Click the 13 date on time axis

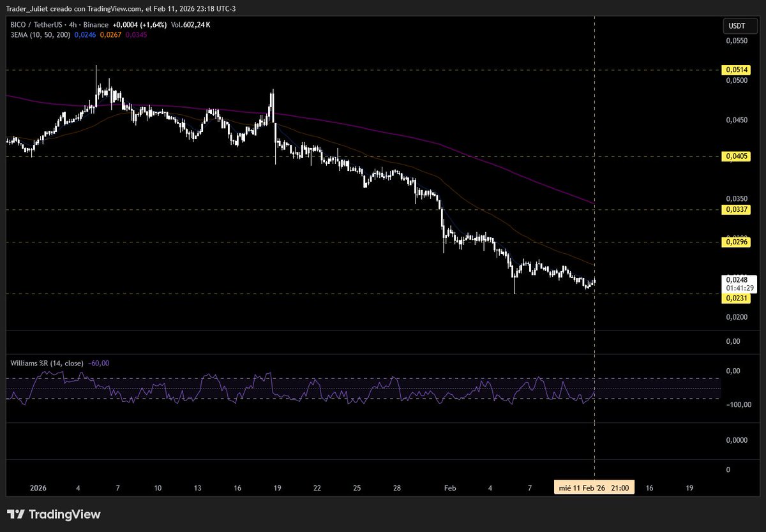[x=197, y=488]
